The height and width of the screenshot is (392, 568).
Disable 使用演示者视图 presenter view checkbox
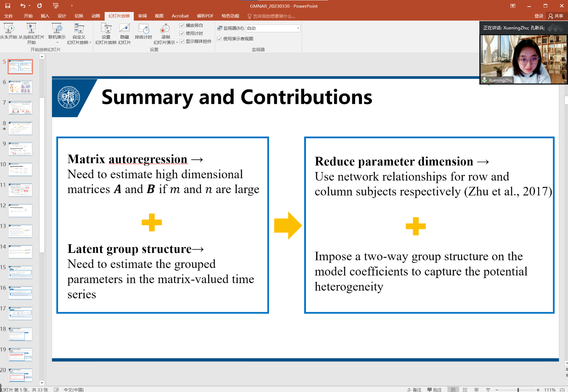[x=219, y=39]
